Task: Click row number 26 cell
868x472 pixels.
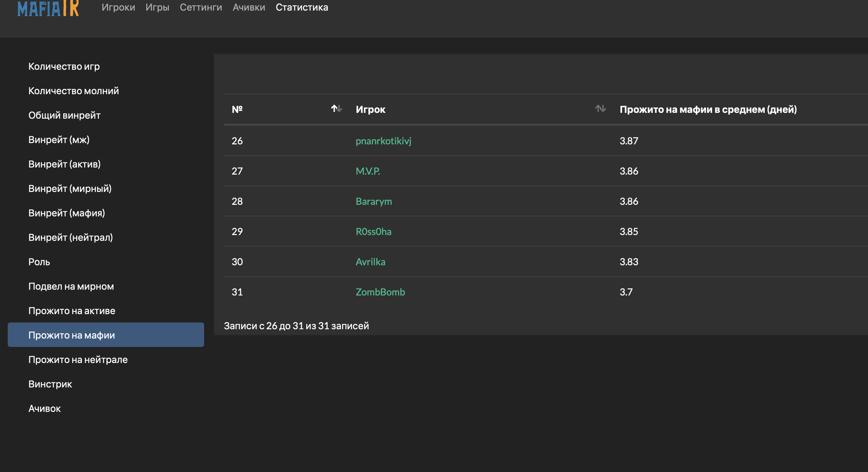Action: click(x=237, y=141)
